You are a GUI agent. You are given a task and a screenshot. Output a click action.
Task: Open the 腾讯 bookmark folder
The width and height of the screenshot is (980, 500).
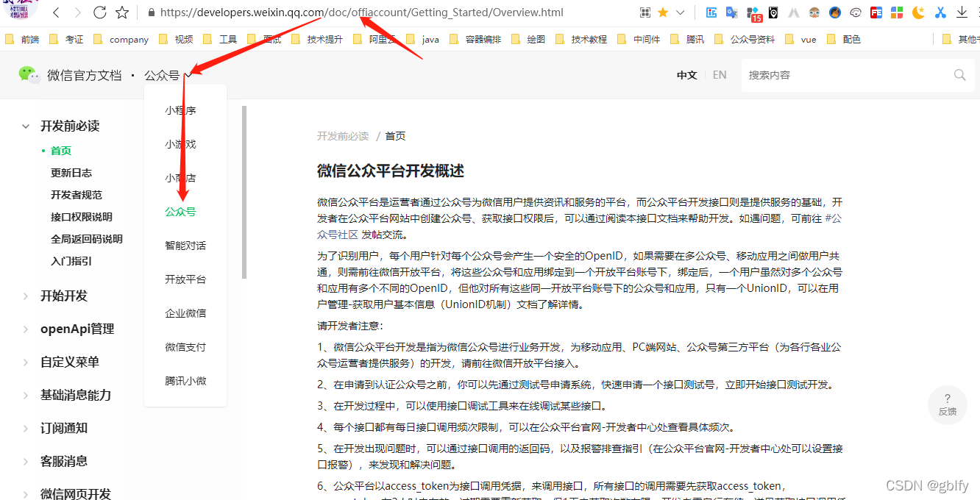tap(686, 40)
